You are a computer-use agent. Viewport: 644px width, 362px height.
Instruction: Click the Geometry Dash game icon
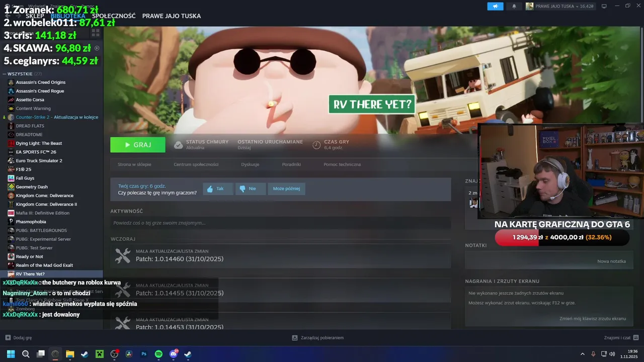pos(11,187)
